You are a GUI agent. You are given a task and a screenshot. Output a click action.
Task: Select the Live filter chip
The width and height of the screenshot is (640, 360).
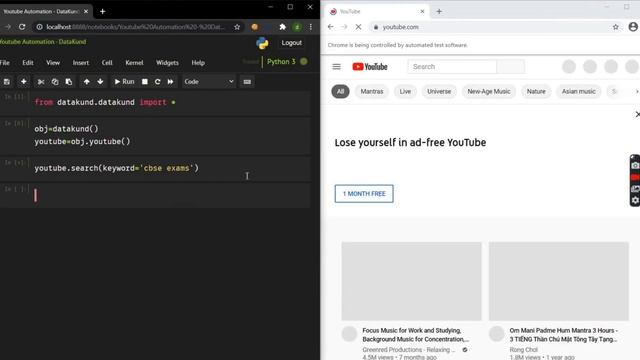click(x=405, y=91)
